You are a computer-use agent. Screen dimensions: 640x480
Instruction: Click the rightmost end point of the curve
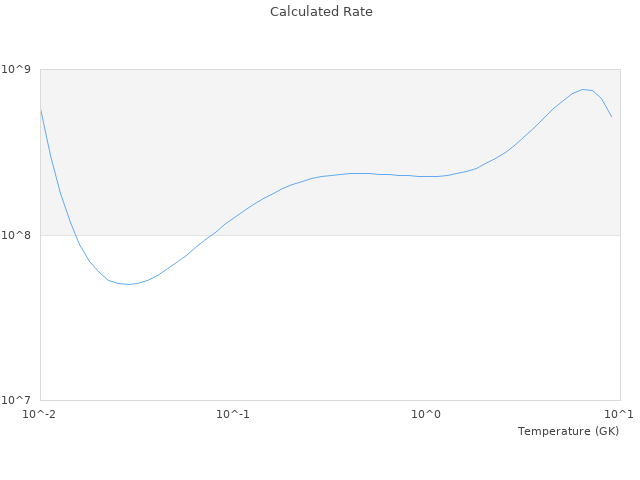tap(611, 117)
